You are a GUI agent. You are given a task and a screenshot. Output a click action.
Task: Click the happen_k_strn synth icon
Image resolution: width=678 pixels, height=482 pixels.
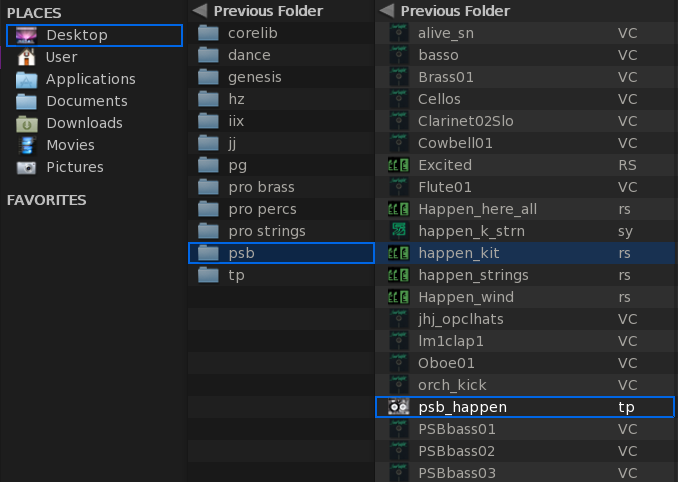pos(398,231)
